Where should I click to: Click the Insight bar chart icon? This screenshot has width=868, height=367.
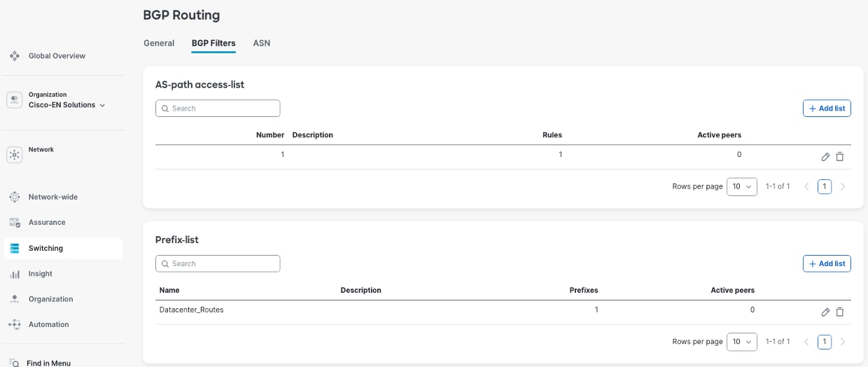15,274
